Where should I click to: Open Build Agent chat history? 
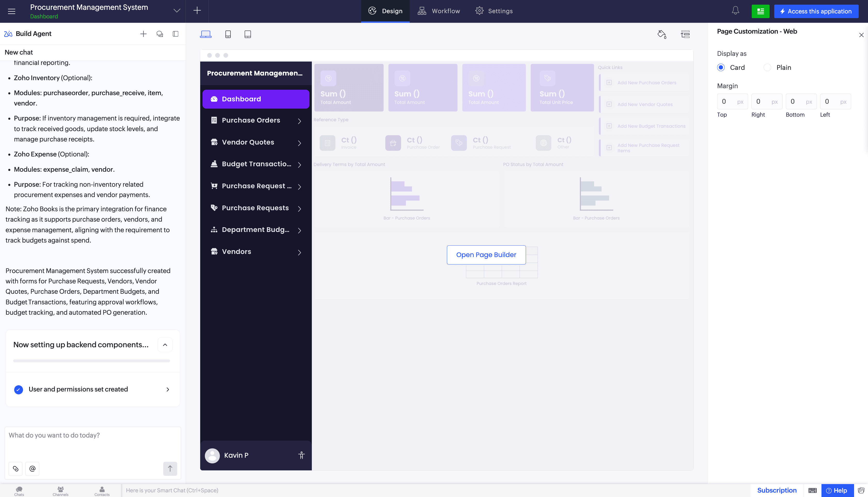click(x=160, y=34)
